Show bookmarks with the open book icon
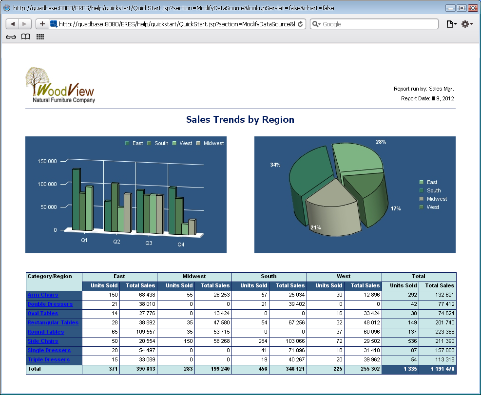This screenshot has width=481, height=395. pos(26,37)
